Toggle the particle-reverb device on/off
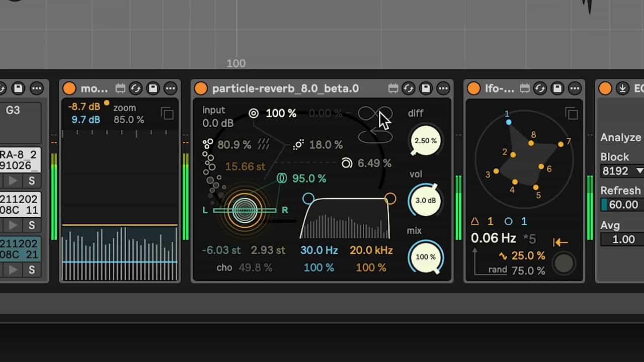The height and width of the screenshot is (362, 644). pyautogui.click(x=201, y=88)
